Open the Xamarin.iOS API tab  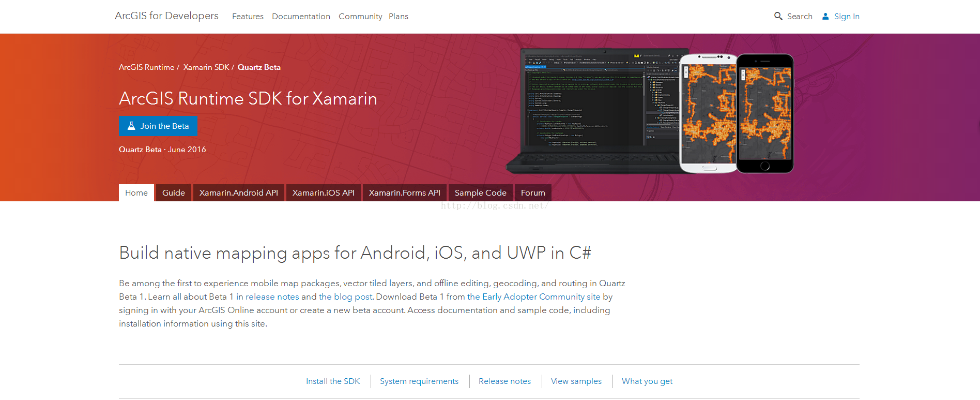[323, 193]
